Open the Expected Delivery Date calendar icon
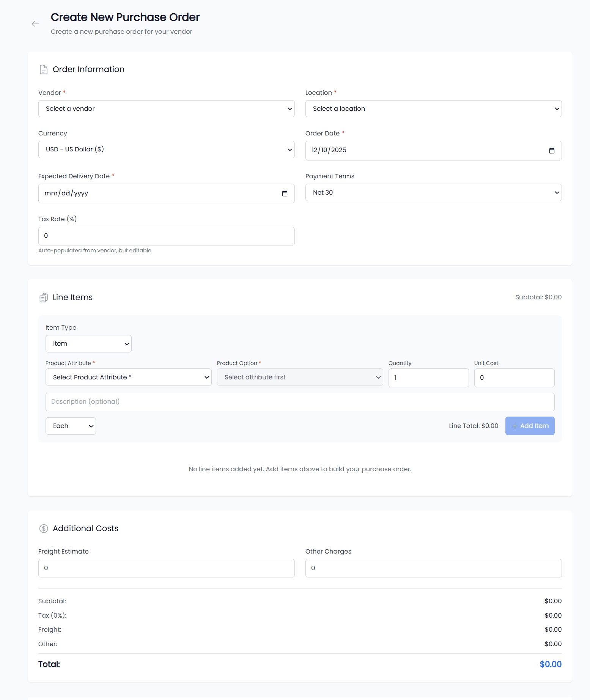Viewport: 590px width, 700px height. 285,193
